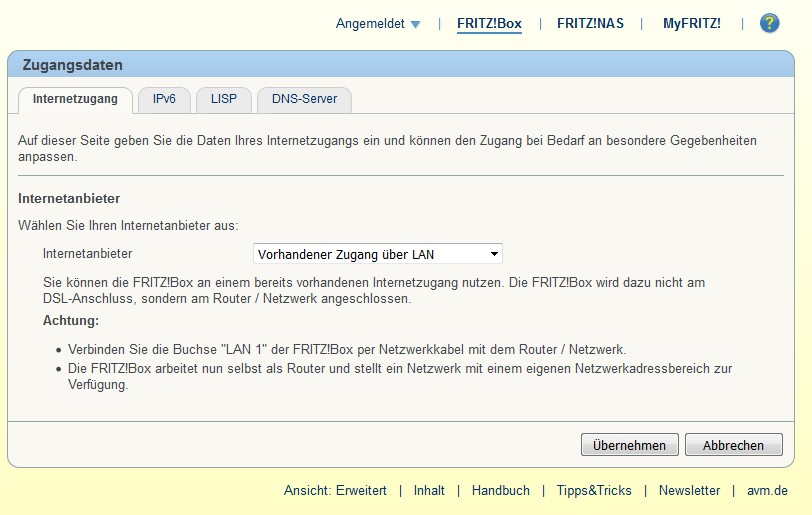
Task: Open the FRITZ!NAS section
Action: click(x=590, y=24)
